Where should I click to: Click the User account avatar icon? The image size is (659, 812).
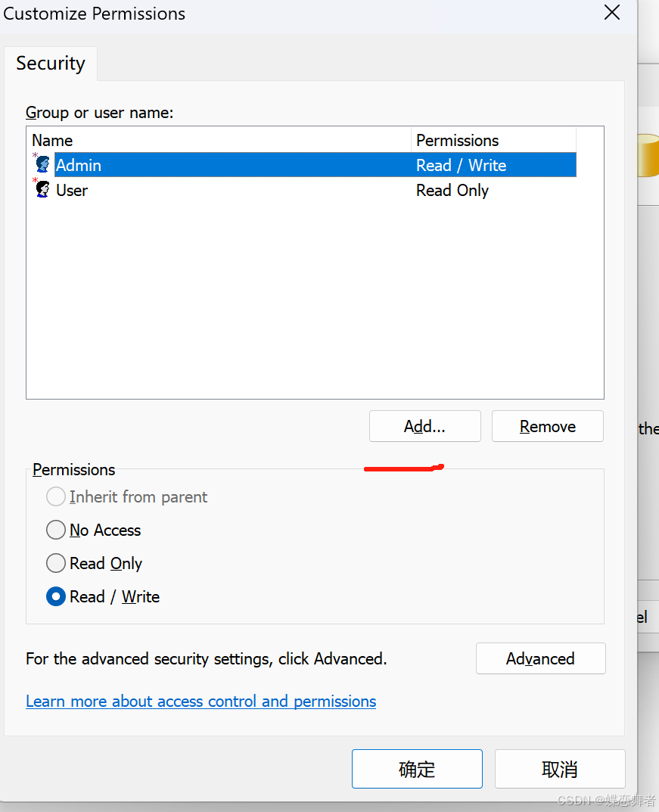click(x=42, y=189)
